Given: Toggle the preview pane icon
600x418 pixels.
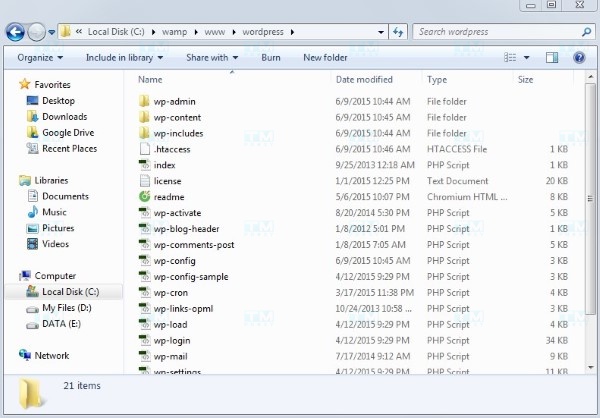Looking at the screenshot, I should click(x=552, y=58).
